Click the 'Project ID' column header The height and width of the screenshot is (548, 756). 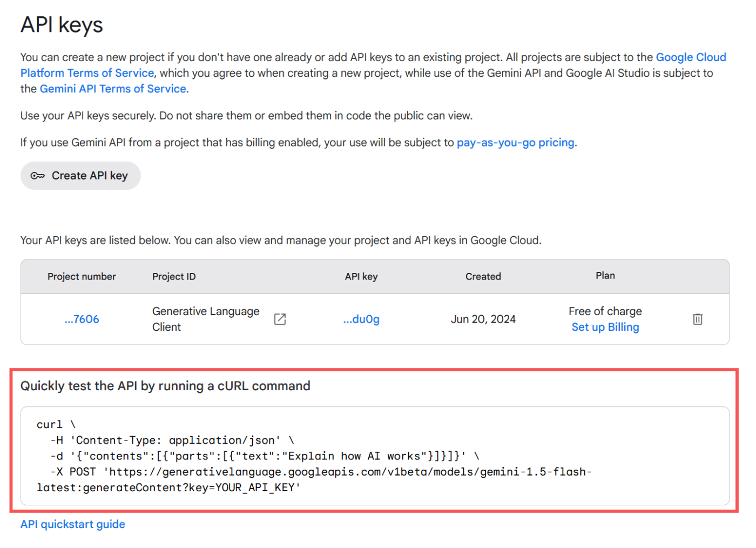coord(174,277)
